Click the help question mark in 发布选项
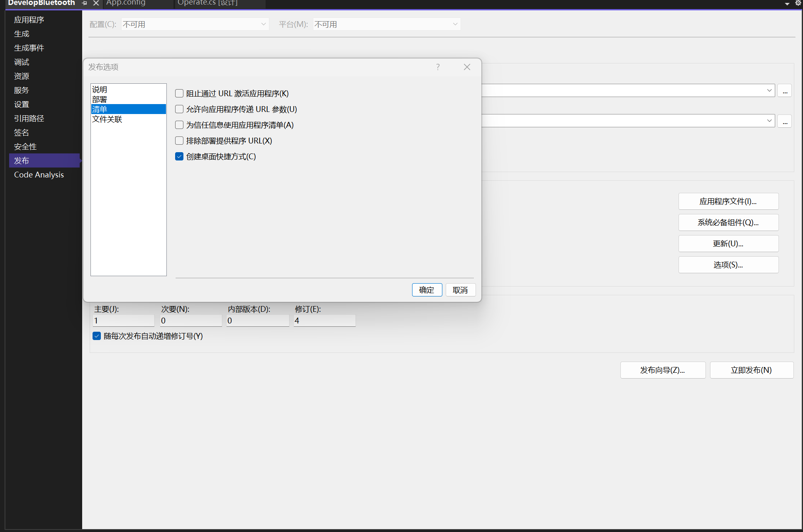This screenshot has height=532, width=803. click(x=438, y=67)
